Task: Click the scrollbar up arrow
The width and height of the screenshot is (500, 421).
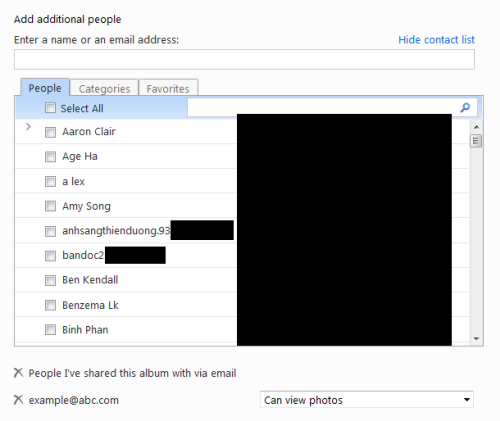Action: pos(476,127)
